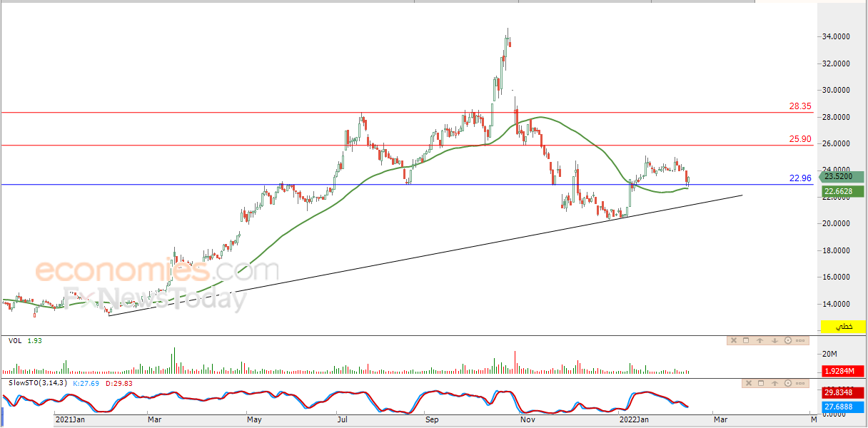Screen dimensions: 868x428
Task: Click the 1.9284M volume value tag
Action: (x=842, y=372)
